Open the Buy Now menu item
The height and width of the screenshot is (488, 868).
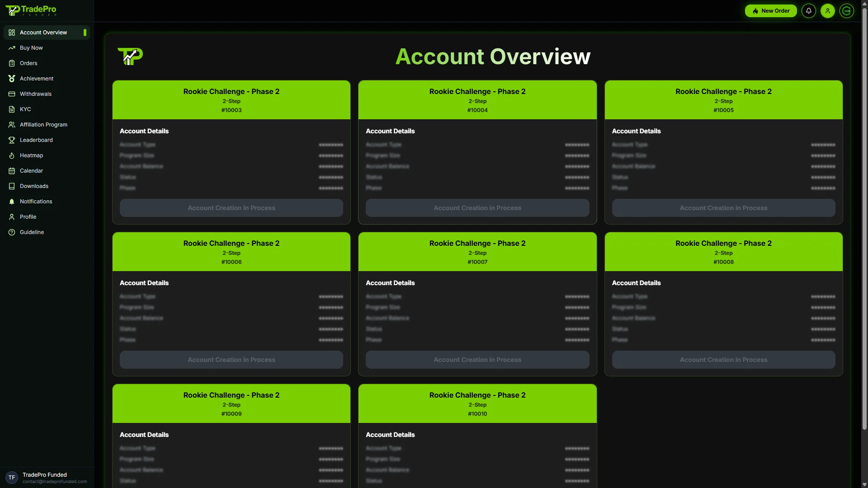tap(47, 48)
